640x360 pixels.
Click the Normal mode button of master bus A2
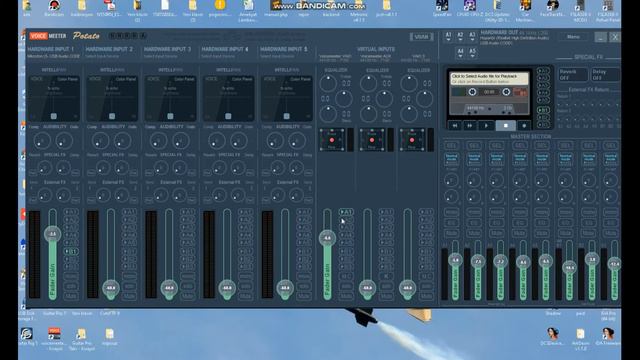[474, 158]
